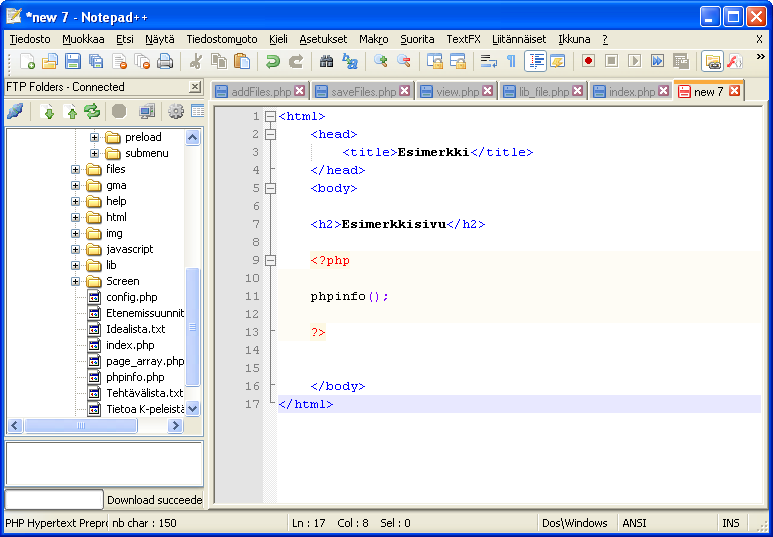Open Find with the binoculars icon
Screen dimensions: 773x537
(326, 61)
